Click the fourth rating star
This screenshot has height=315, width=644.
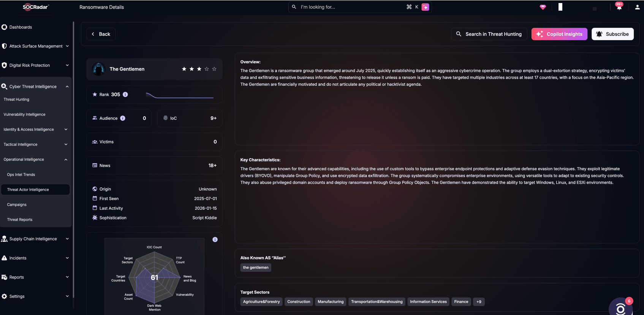coord(207,69)
